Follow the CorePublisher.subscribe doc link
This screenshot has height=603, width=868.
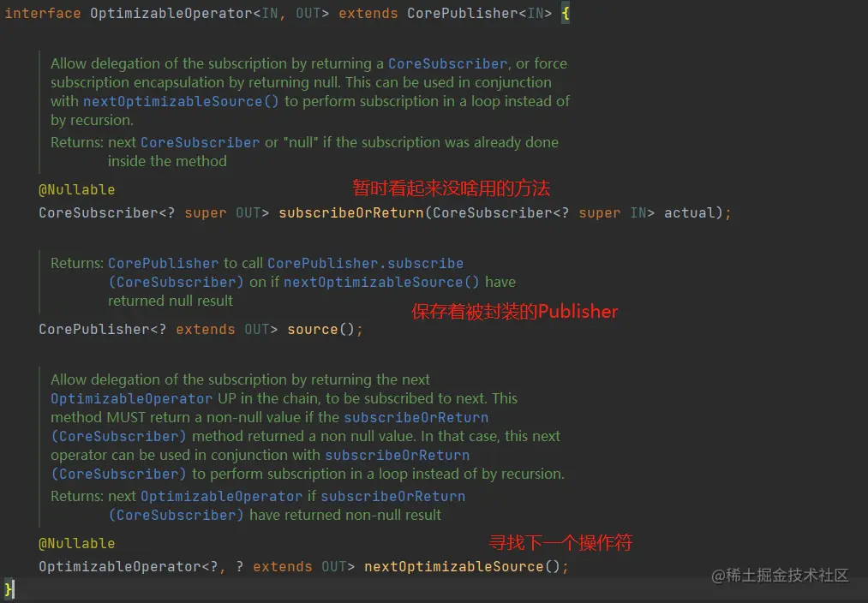tap(365, 263)
